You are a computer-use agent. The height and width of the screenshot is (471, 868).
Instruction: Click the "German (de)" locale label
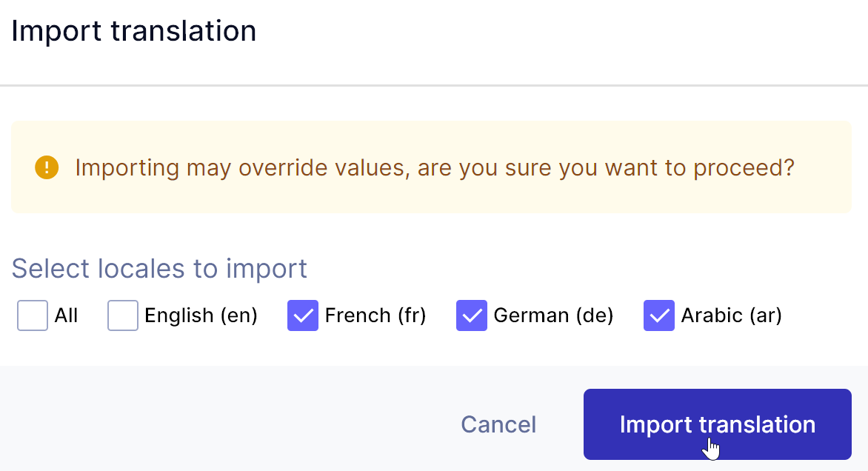553,315
